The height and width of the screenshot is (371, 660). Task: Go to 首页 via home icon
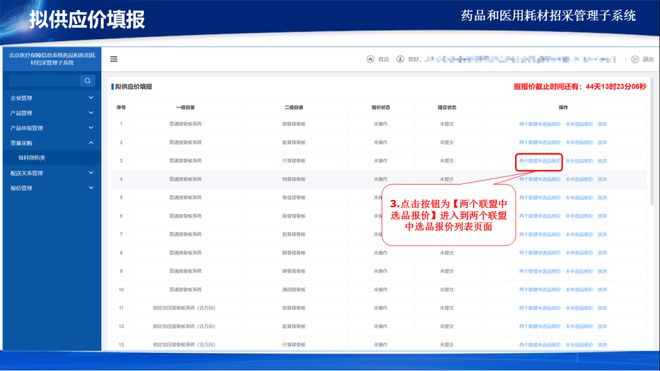tap(370, 59)
